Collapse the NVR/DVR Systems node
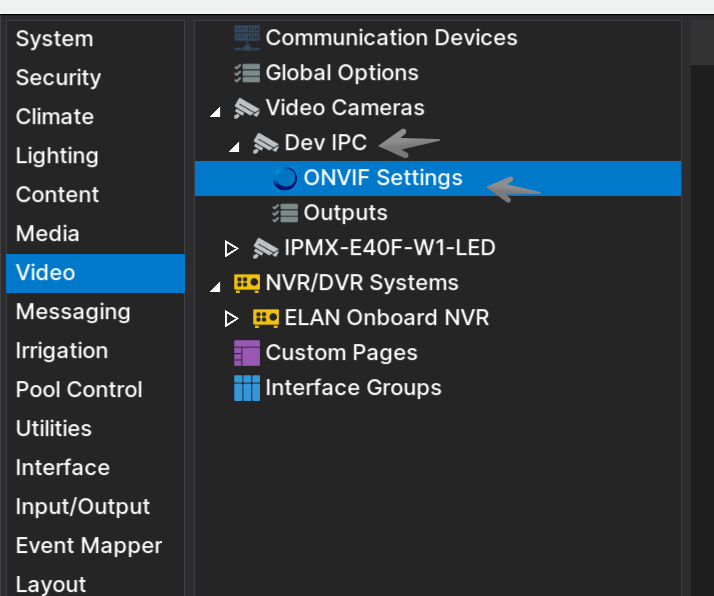 (x=215, y=286)
